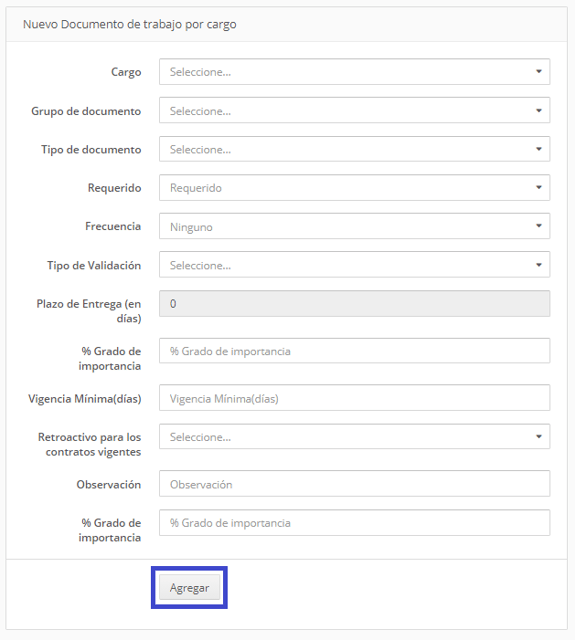The width and height of the screenshot is (576, 640).
Task: Click the Agregar button
Action: (x=189, y=588)
